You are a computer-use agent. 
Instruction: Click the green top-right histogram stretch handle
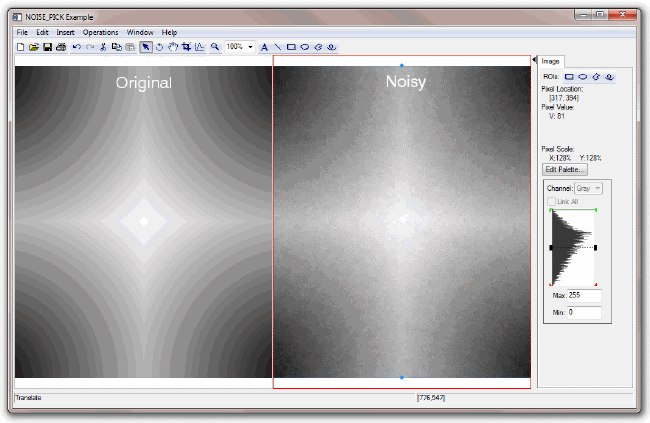click(596, 210)
